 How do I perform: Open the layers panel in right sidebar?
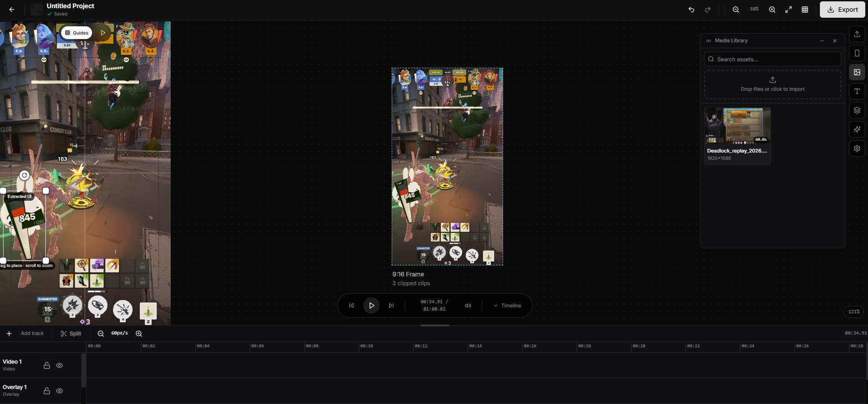point(857,110)
